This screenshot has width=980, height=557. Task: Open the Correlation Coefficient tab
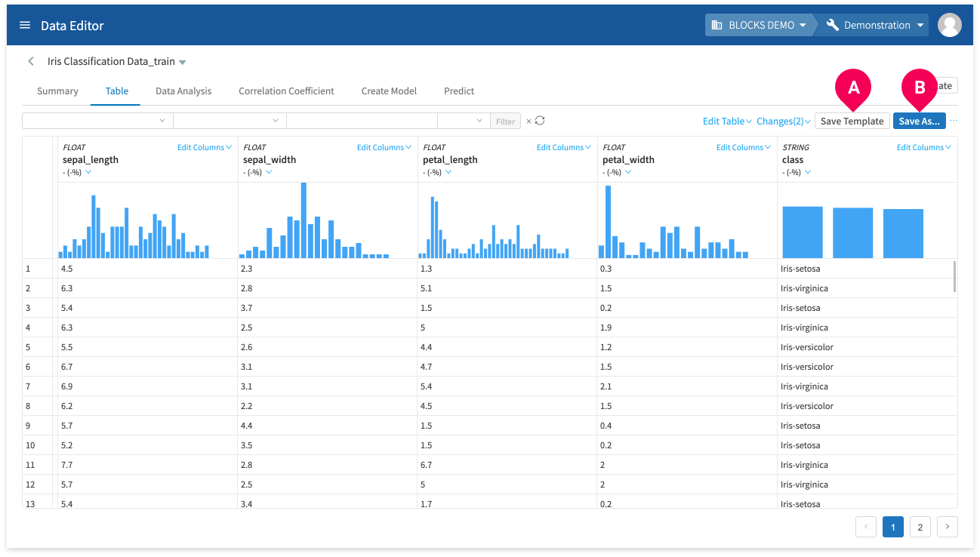pyautogui.click(x=286, y=91)
